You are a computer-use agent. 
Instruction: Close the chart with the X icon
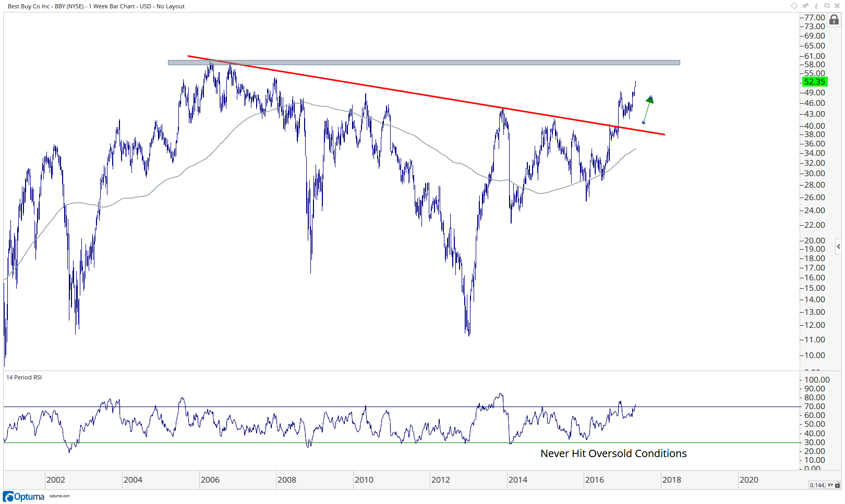pos(837,6)
